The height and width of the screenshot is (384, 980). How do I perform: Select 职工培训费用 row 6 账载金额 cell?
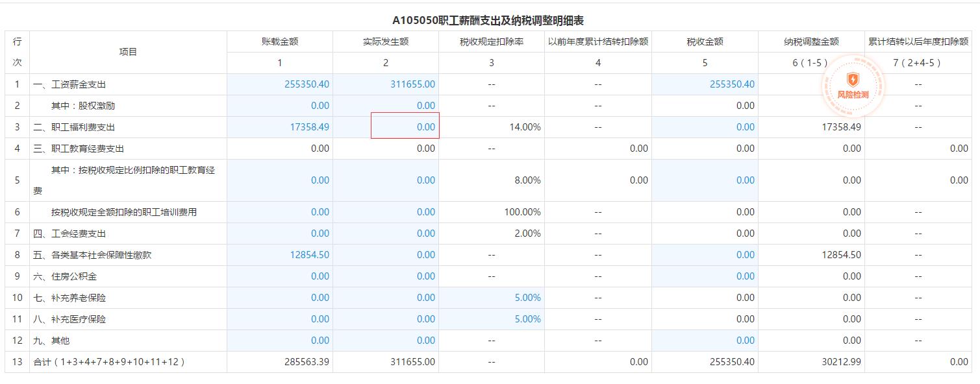[280, 212]
